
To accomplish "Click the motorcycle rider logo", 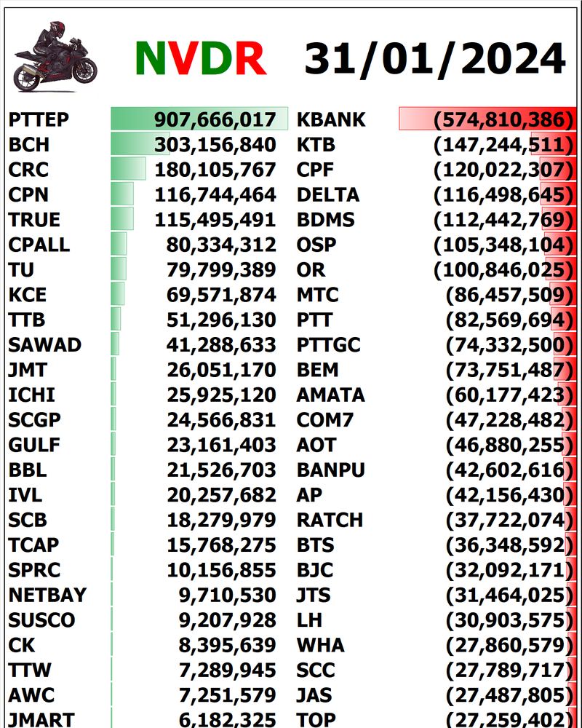I will (55, 58).
